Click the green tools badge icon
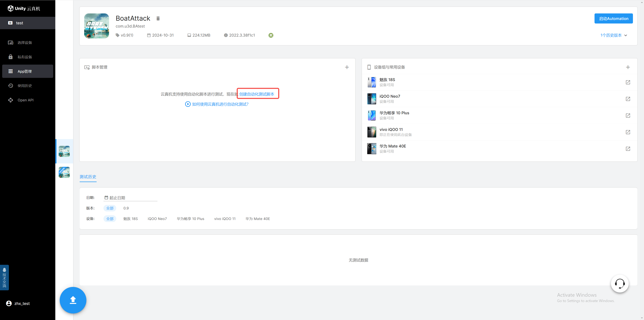This screenshot has width=644, height=320. point(271,35)
